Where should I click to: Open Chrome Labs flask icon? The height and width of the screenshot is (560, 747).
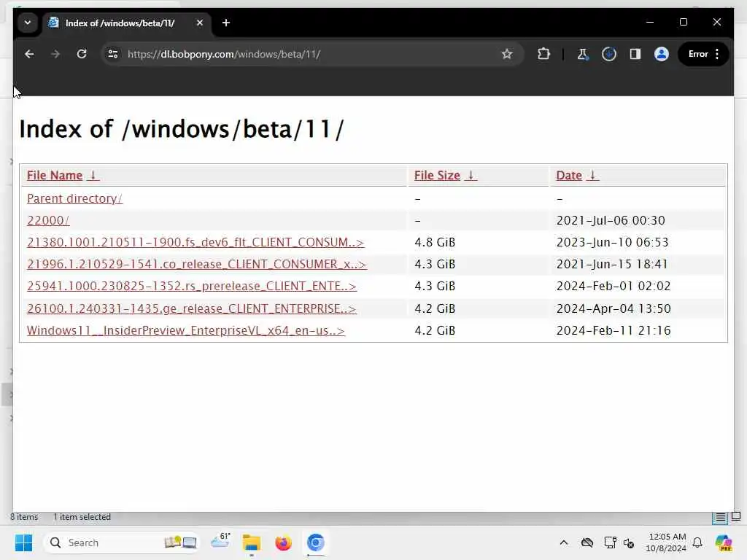click(583, 54)
